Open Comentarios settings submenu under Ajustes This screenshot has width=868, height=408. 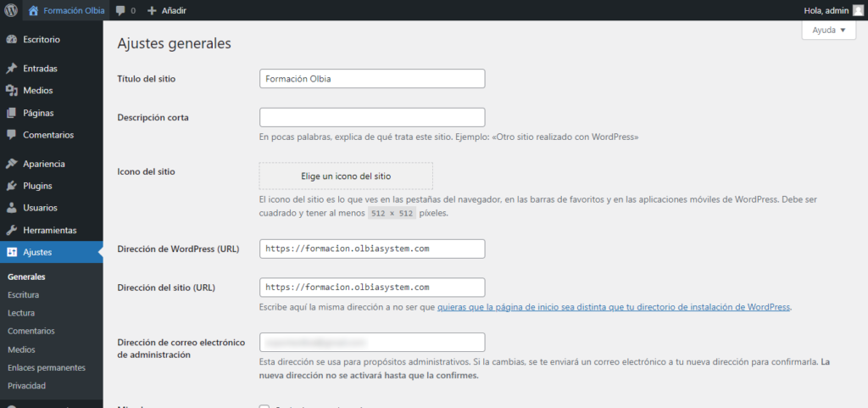31,331
